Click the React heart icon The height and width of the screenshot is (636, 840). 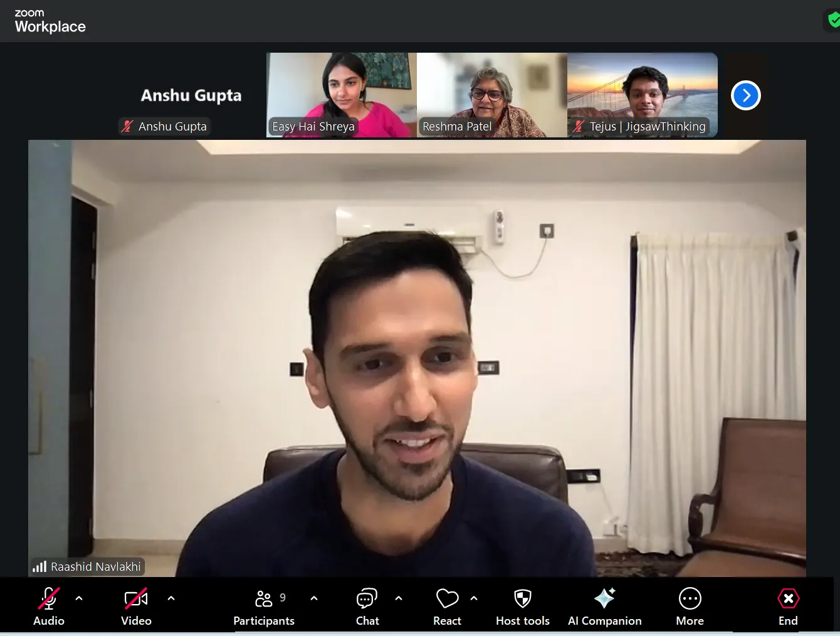click(x=447, y=600)
